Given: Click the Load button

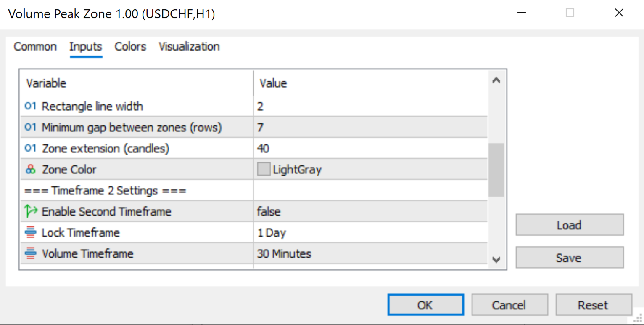Looking at the screenshot, I should [569, 225].
